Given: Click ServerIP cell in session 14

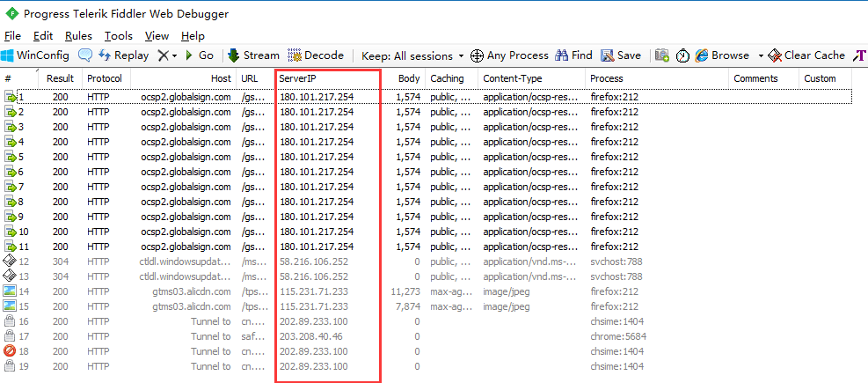Looking at the screenshot, I should 314,291.
